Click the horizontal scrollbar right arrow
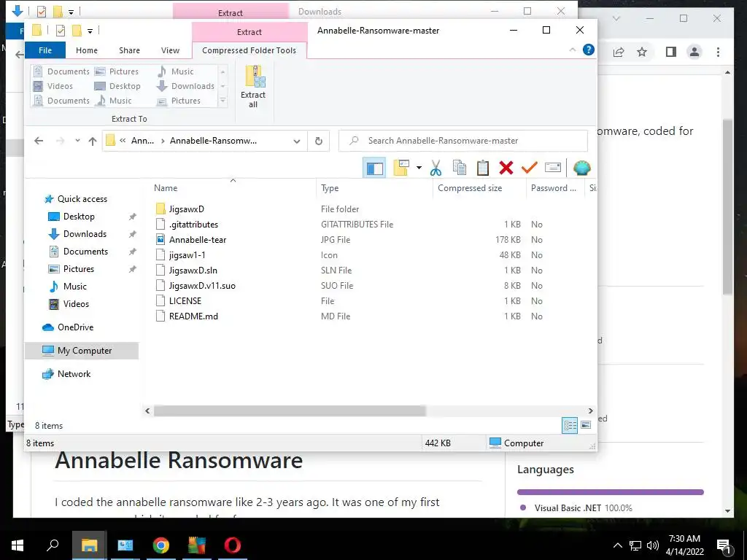747x560 pixels. 590,411
